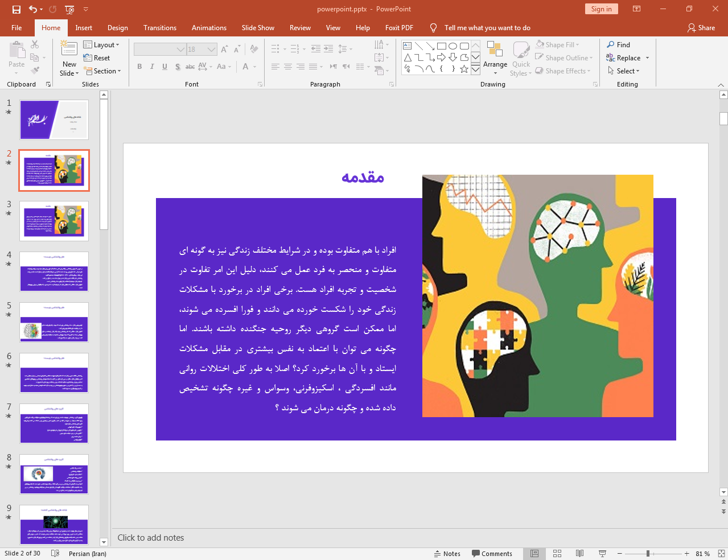Start Slide Show from status bar
Viewport: 728px width, 560px height.
[602, 553]
